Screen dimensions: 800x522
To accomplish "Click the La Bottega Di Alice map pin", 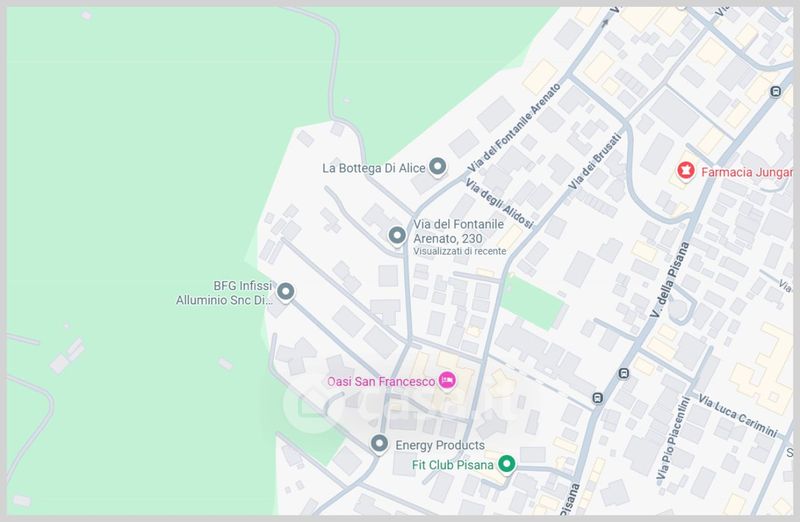I will [x=437, y=167].
